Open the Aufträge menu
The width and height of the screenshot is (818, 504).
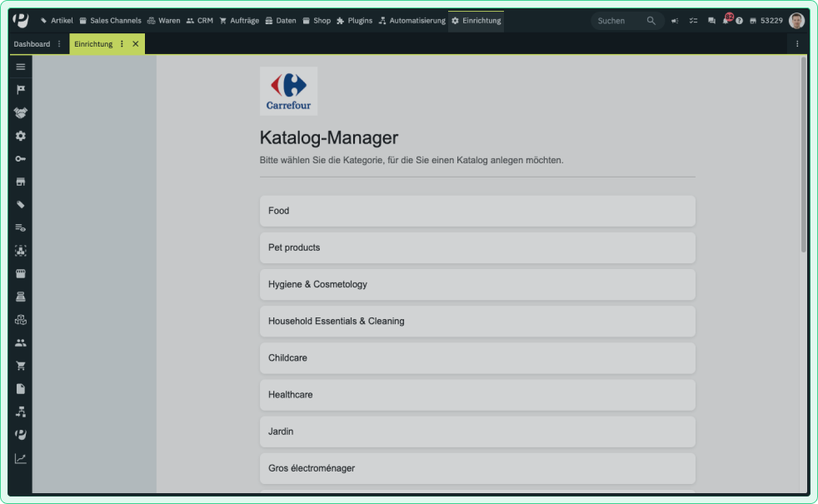click(239, 21)
